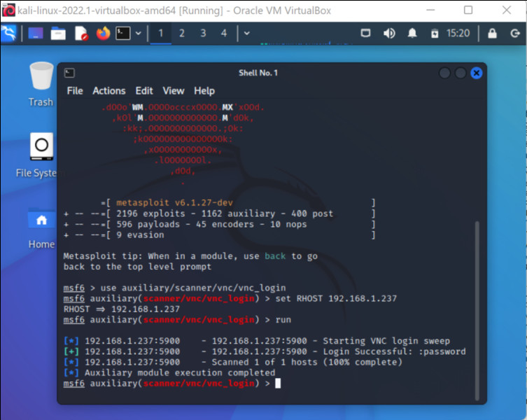Click the show desktop panel icon
The height and width of the screenshot is (420, 527).
pos(35,33)
